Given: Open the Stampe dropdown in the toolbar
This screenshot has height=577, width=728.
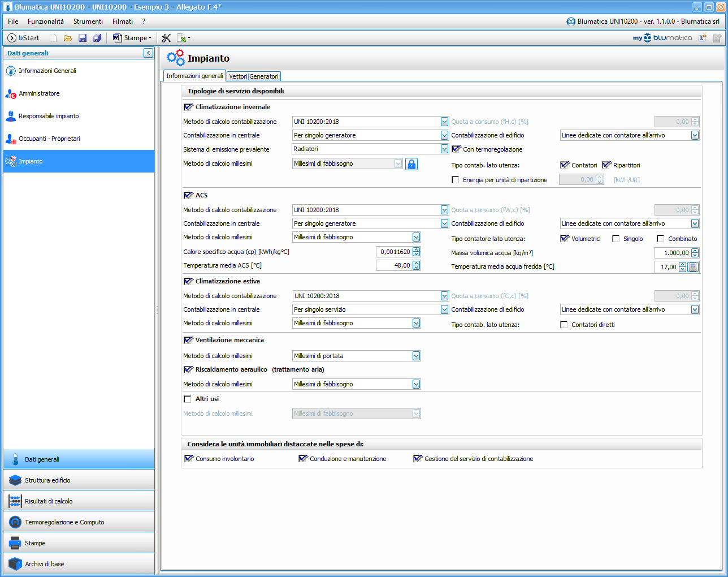Looking at the screenshot, I should click(133, 38).
